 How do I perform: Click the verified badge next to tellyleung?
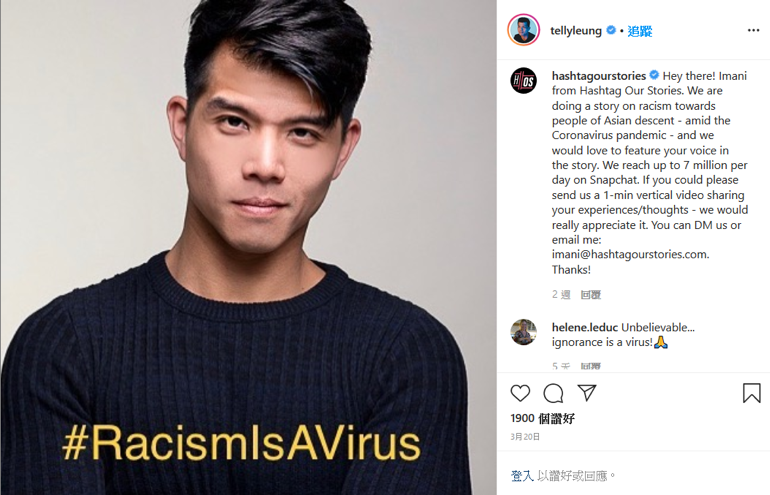coord(610,30)
